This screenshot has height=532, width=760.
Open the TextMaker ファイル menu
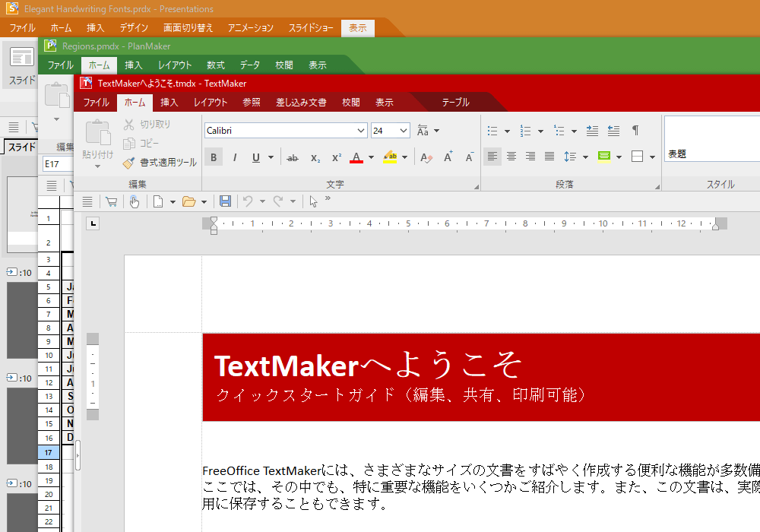click(x=96, y=103)
